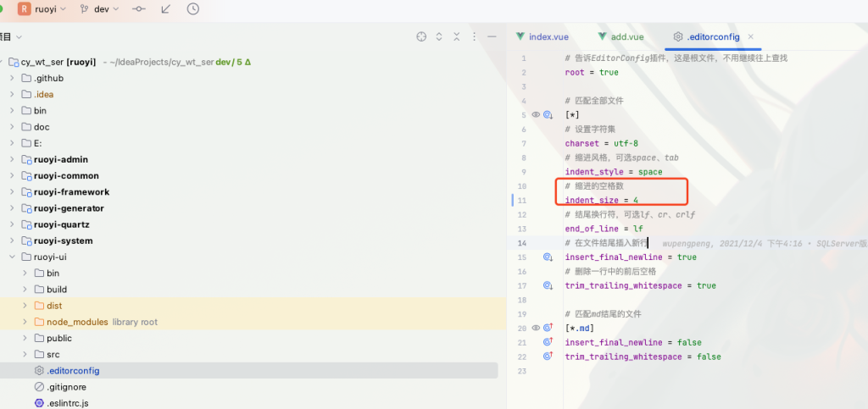
Task: Click the gutter override icon on line 15
Action: point(548,257)
